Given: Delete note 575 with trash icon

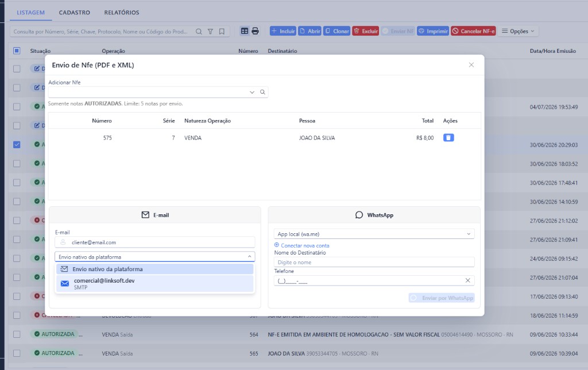Looking at the screenshot, I should (448, 138).
